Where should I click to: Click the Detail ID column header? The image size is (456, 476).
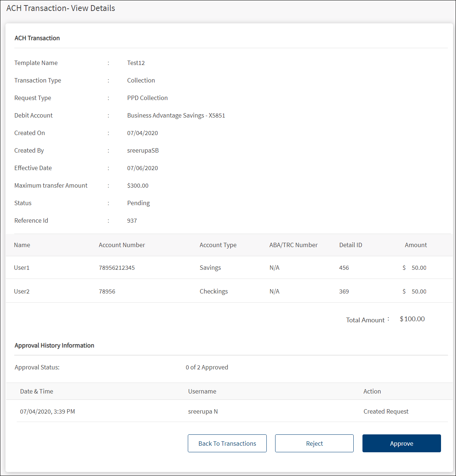tap(350, 245)
